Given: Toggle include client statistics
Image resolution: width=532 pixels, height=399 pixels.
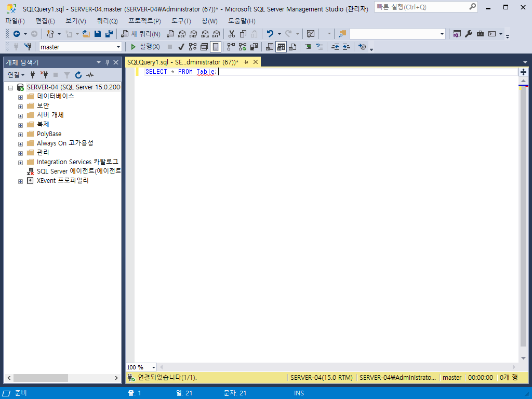Looking at the screenshot, I should click(x=254, y=47).
